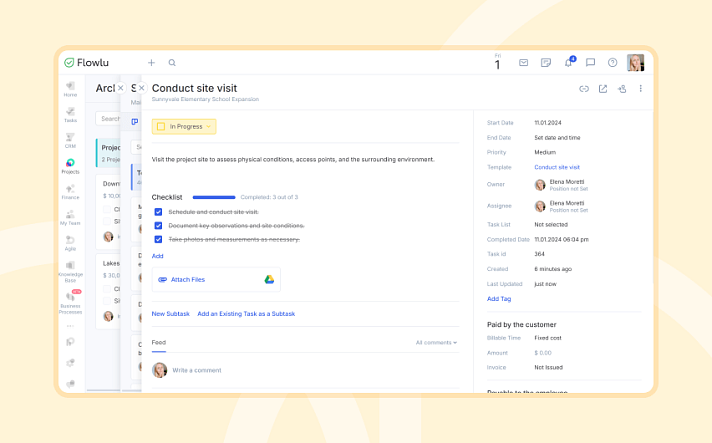Screen dimensions: 712x443
Task: Click the plus create-new icon in top bar
Action: point(151,63)
